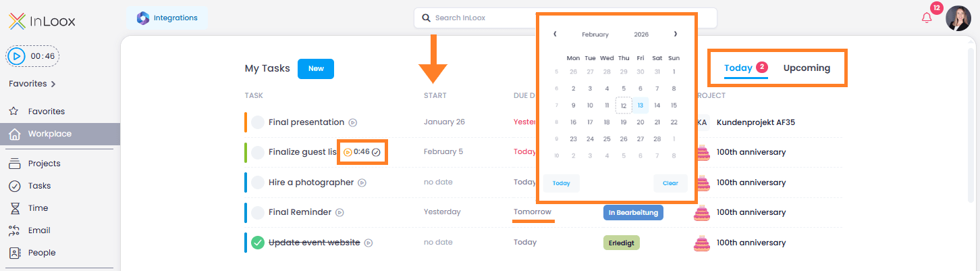Mark Final presentation task as done
Image resolution: width=980 pixels, height=271 pixels.
tap(258, 122)
